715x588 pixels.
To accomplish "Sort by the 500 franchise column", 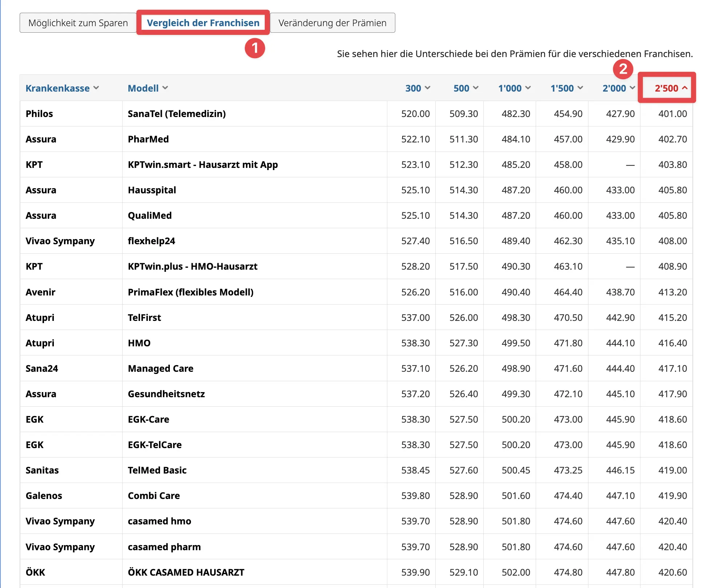I will click(x=466, y=88).
